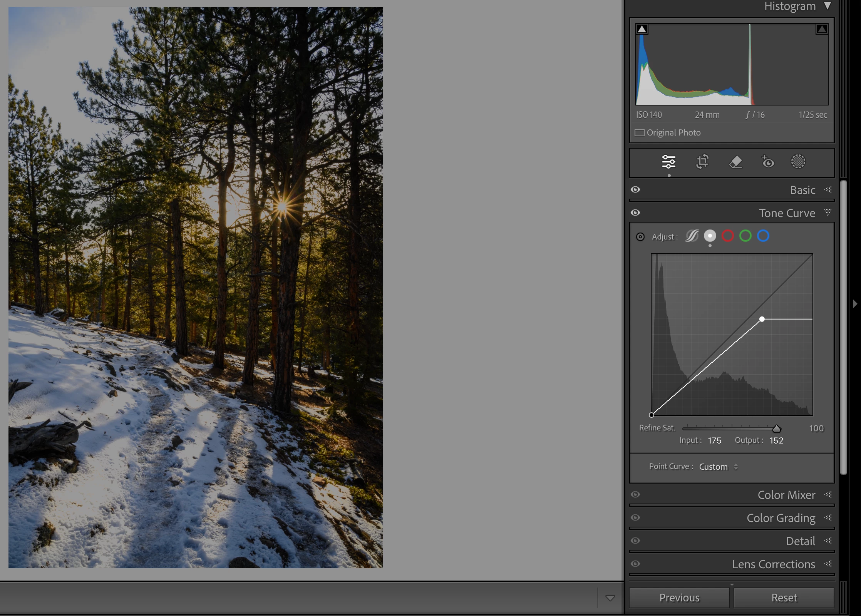The height and width of the screenshot is (616, 861).
Task: Open the Masking tool
Action: click(798, 162)
